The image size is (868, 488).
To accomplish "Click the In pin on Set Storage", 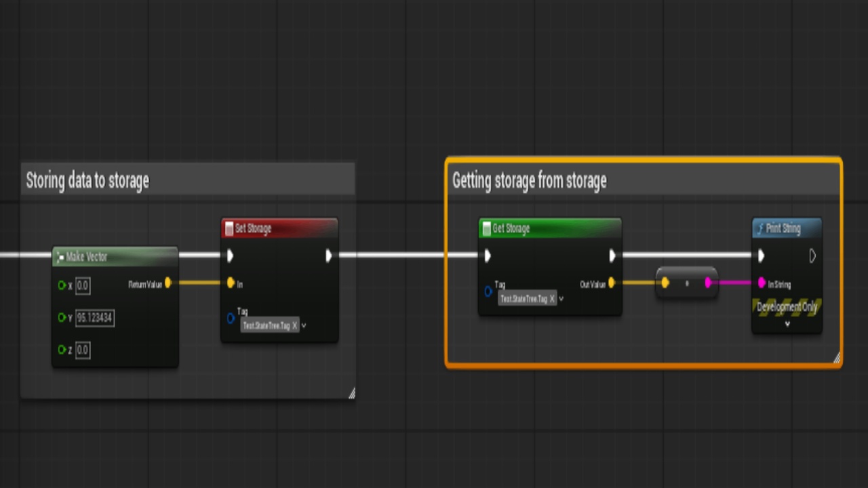I will (x=231, y=283).
